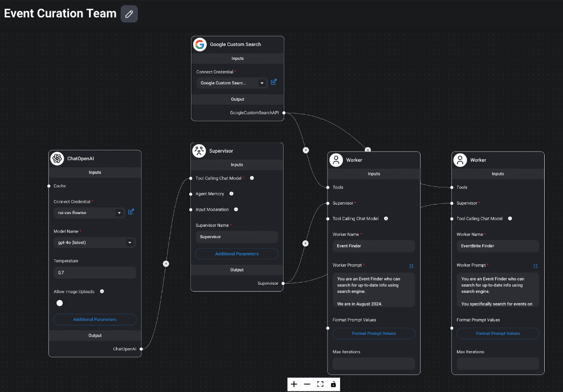Click the Supervisor Name input field
Image resolution: width=563 pixels, height=392 pixels.
point(236,237)
